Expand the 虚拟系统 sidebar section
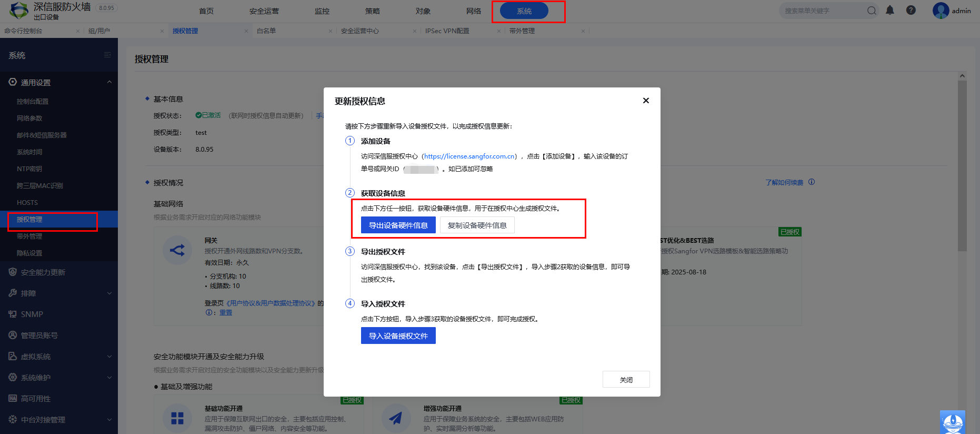The width and height of the screenshot is (980, 434). point(109,357)
